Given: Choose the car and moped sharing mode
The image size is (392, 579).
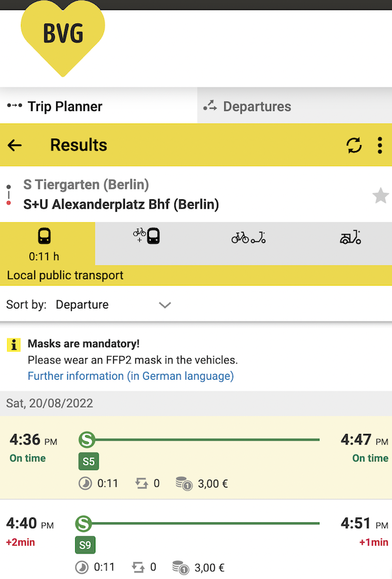Looking at the screenshot, I should point(350,244).
